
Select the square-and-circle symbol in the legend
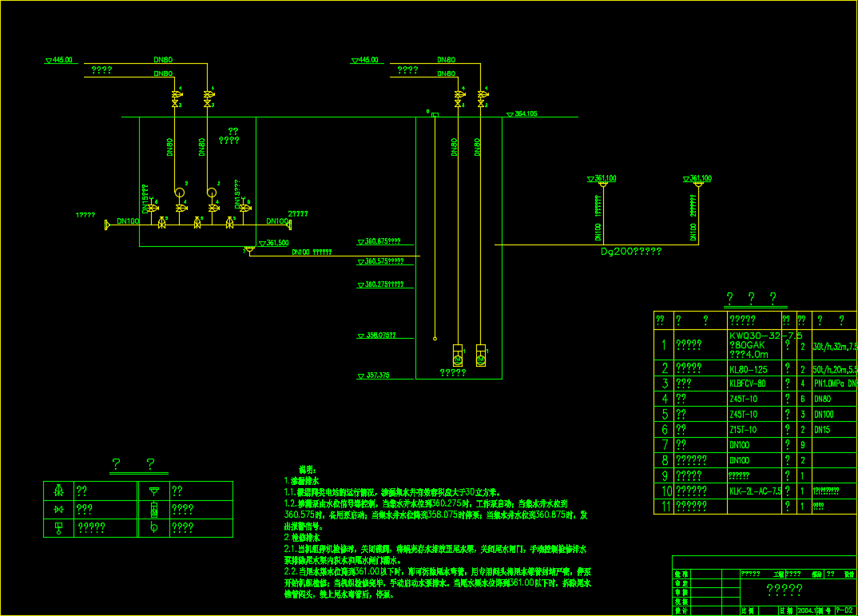click(58, 528)
